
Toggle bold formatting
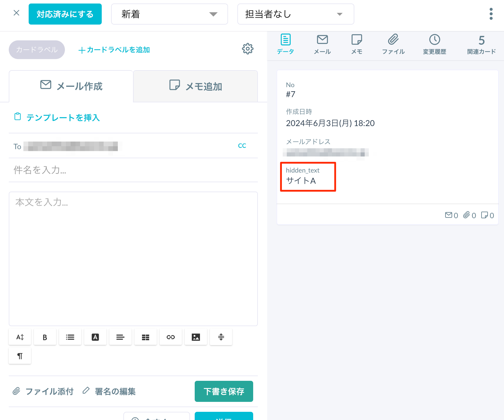[x=45, y=337]
